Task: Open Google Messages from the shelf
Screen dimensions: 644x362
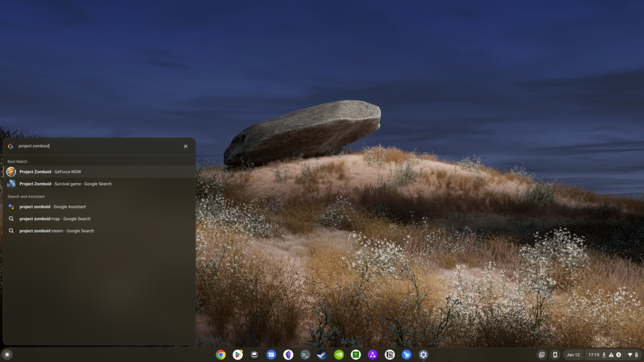Action: [271, 355]
